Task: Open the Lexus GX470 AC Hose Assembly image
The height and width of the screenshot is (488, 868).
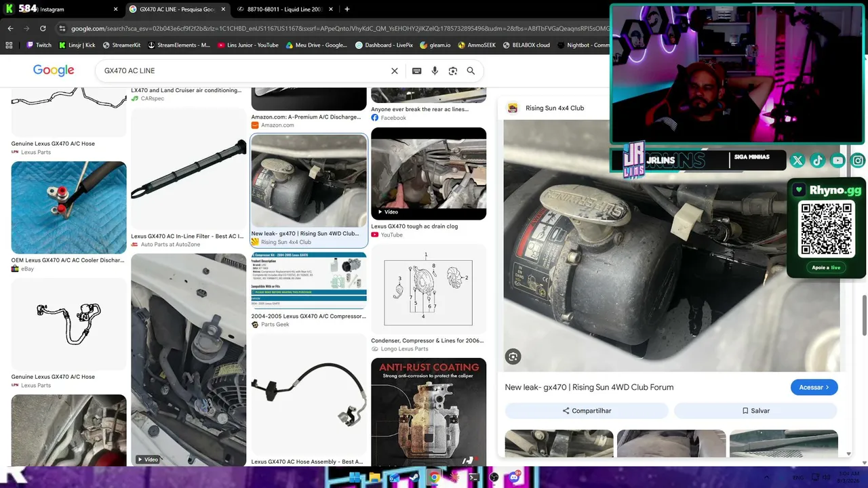Action: tap(309, 394)
